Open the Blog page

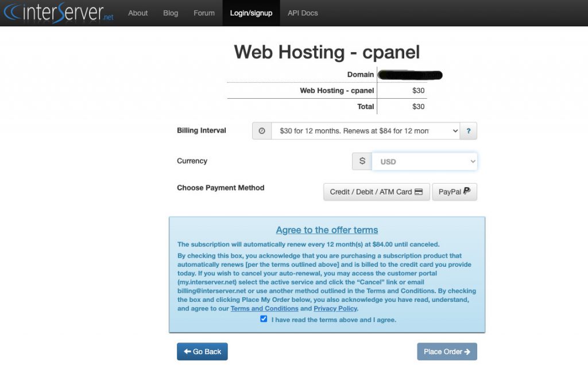click(x=171, y=13)
